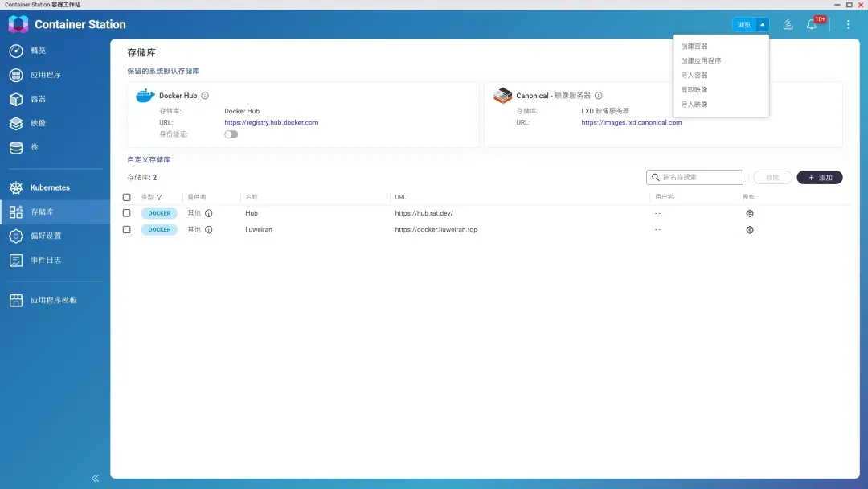Viewport: 868px width, 489px height.
Task: Open the notifications bell icon
Action: point(812,25)
